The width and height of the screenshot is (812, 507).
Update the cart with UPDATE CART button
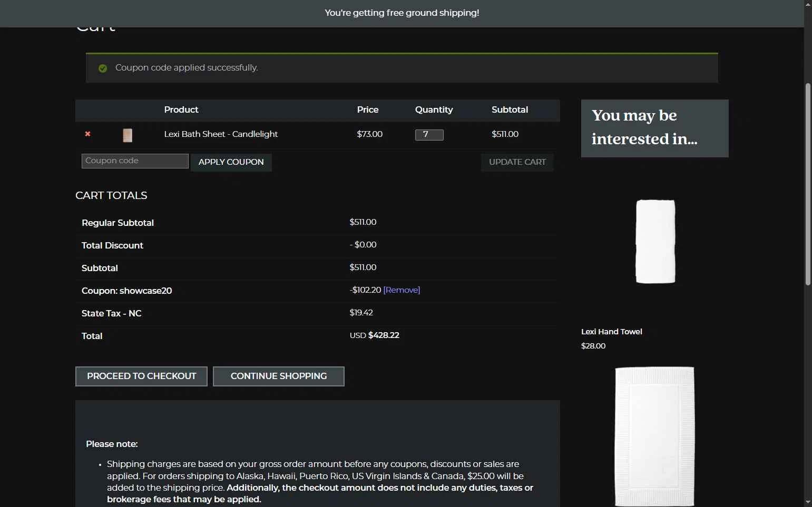517,162
